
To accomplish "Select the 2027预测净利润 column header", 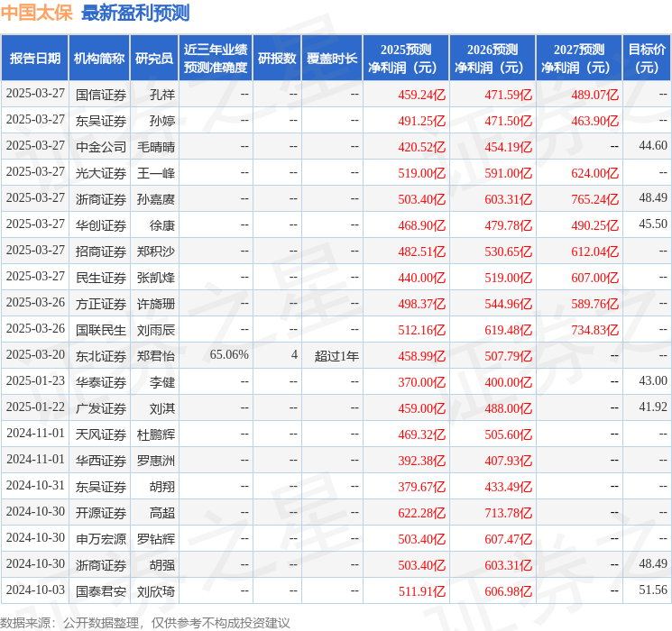I will [x=579, y=59].
